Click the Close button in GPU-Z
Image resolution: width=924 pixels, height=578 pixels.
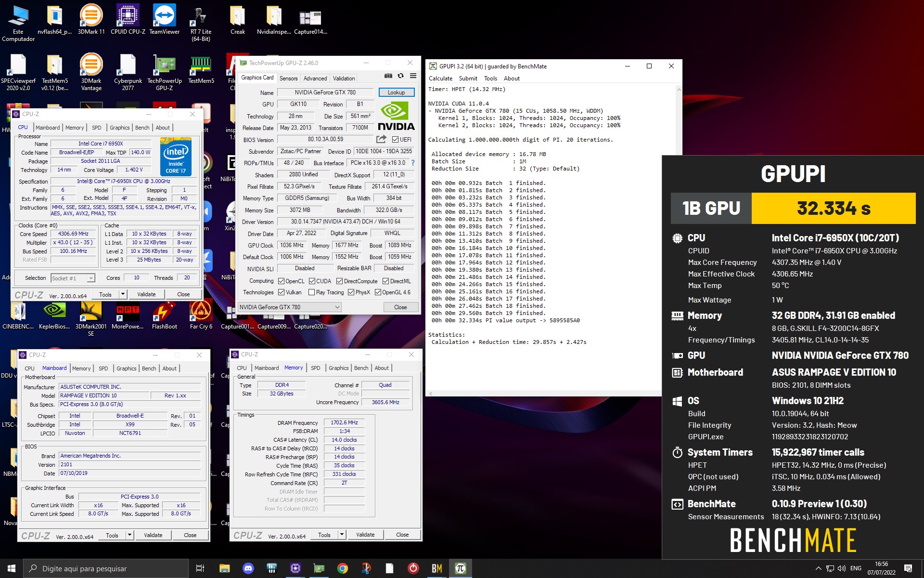tap(400, 307)
